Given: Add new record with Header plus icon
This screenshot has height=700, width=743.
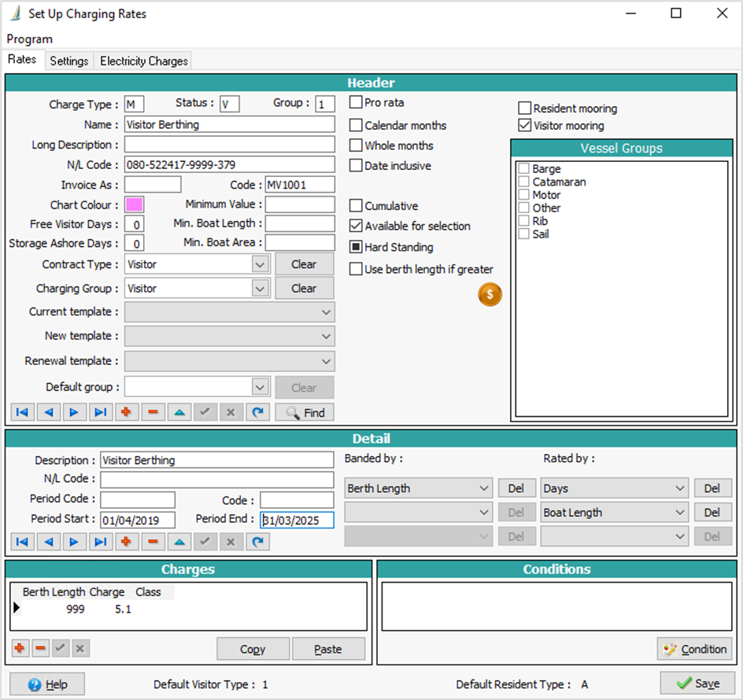Looking at the screenshot, I should click(126, 412).
